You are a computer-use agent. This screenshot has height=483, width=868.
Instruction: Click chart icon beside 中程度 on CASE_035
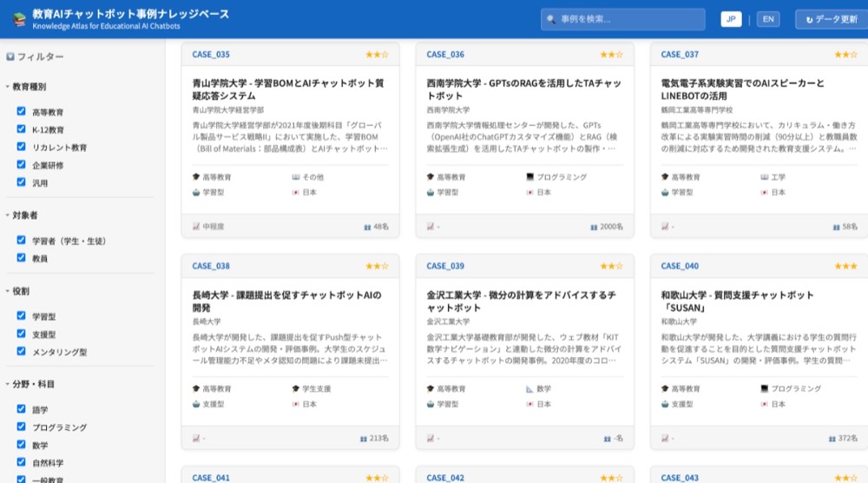pos(196,227)
